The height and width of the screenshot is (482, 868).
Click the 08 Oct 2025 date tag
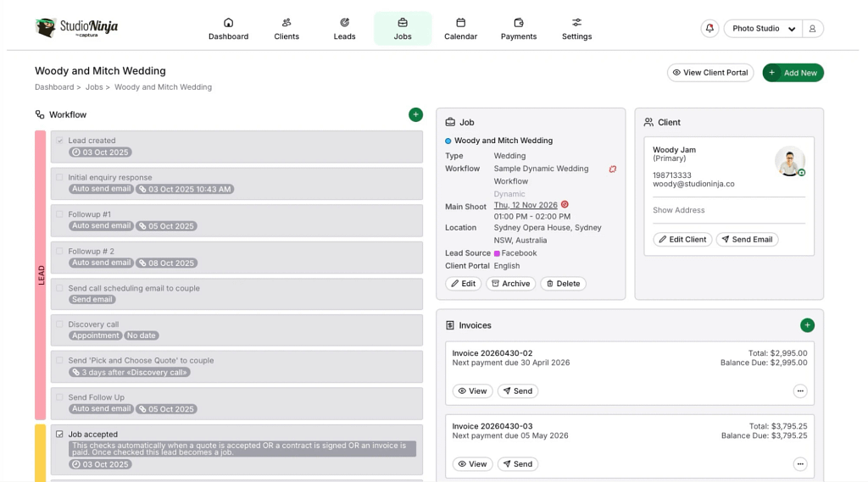click(x=167, y=263)
